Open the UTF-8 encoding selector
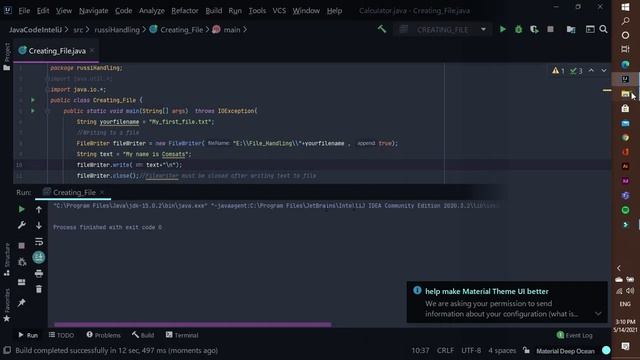Viewport: 640px width, 360px height. [x=471, y=351]
